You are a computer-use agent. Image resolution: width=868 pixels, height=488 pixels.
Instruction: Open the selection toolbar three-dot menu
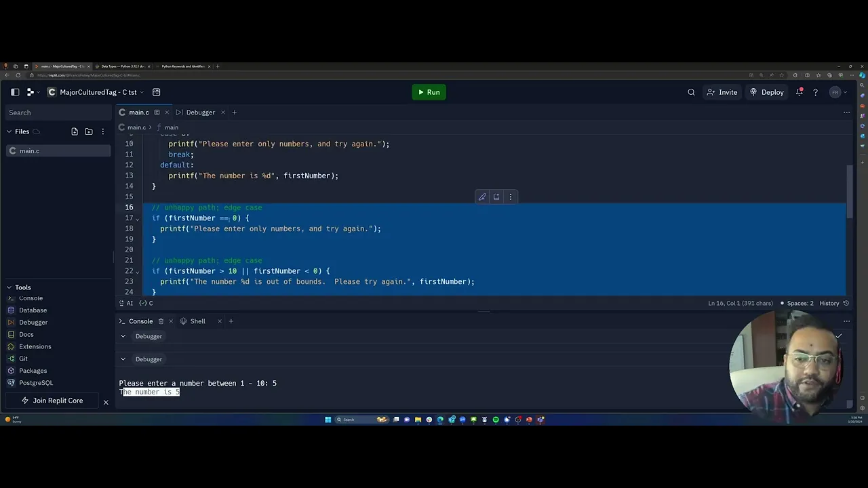(x=511, y=197)
